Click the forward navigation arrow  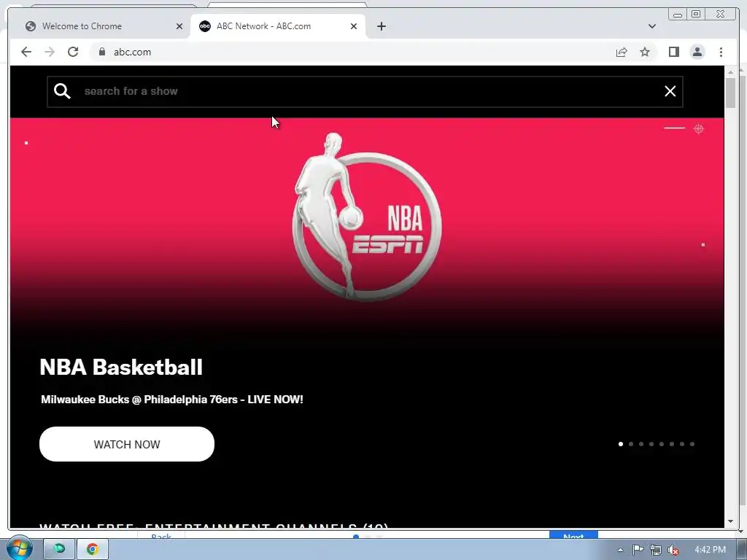50,52
